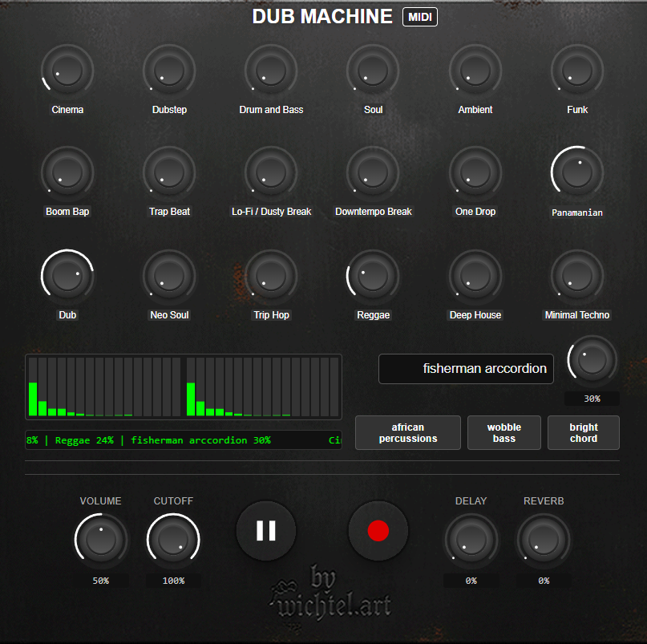Click the fisherman arccordion text field
647x644 pixels.
[x=466, y=369]
